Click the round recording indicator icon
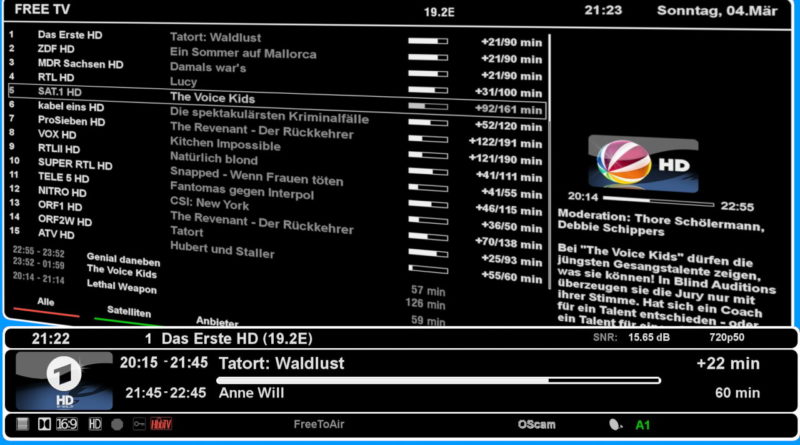Screen dimensions: 800x445 coord(117,425)
